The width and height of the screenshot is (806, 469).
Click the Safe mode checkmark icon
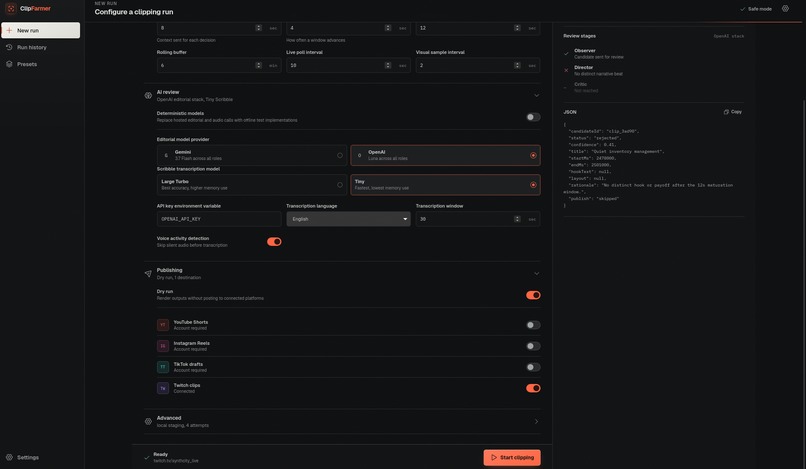point(742,9)
